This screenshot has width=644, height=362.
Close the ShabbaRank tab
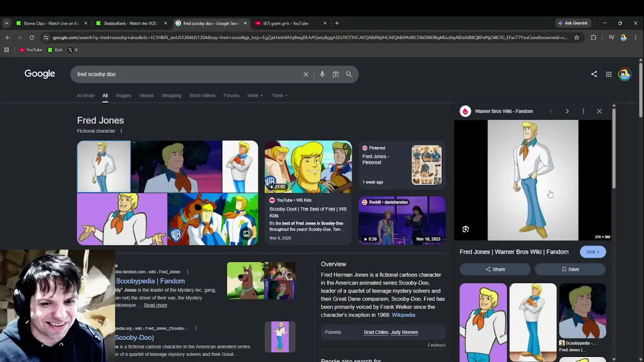click(166, 23)
